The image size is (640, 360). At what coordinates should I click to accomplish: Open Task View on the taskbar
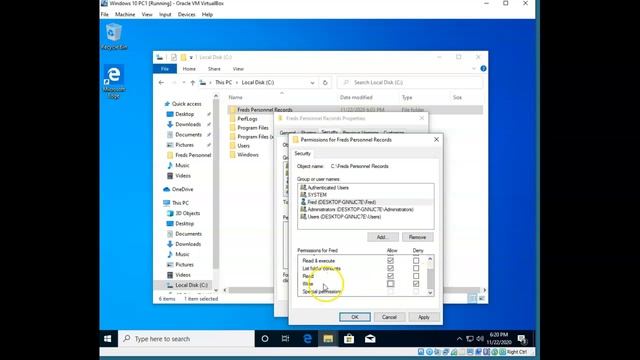pyautogui.click(x=285, y=339)
